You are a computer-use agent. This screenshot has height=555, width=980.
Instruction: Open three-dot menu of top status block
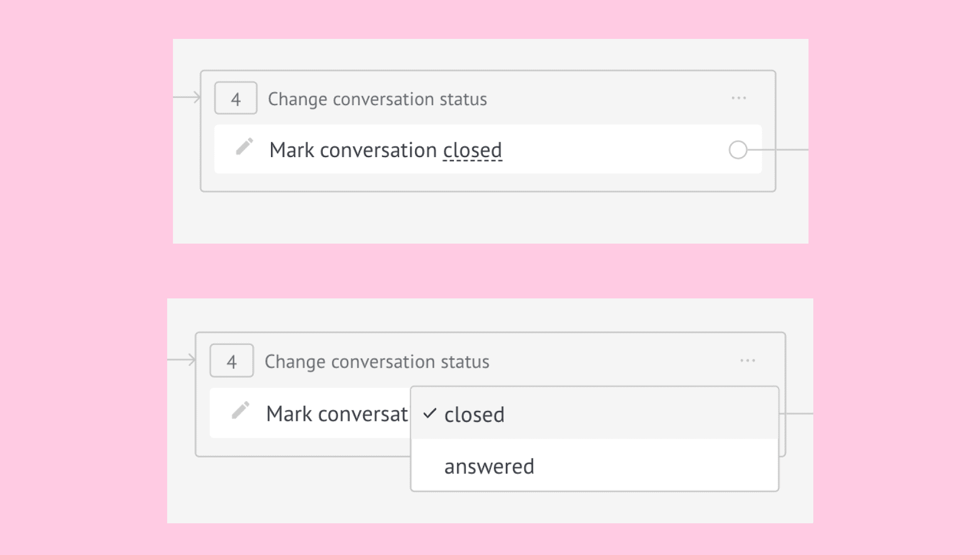pyautogui.click(x=738, y=98)
